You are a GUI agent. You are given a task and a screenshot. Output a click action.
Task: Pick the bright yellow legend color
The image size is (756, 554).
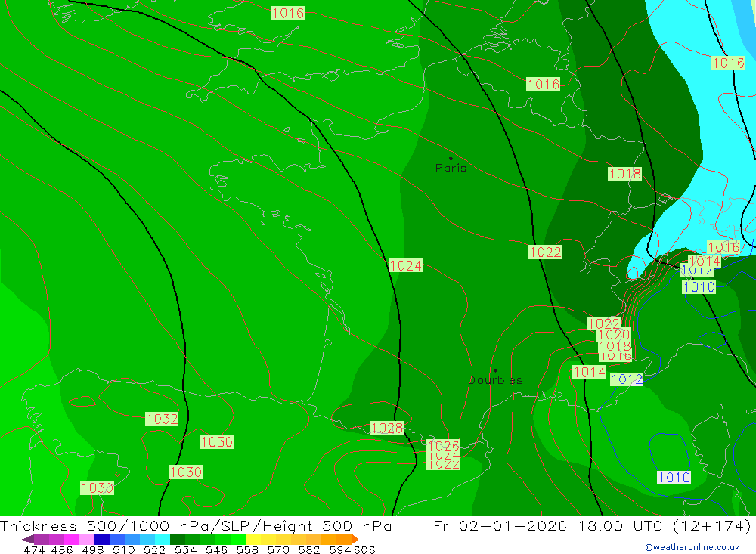(253, 539)
